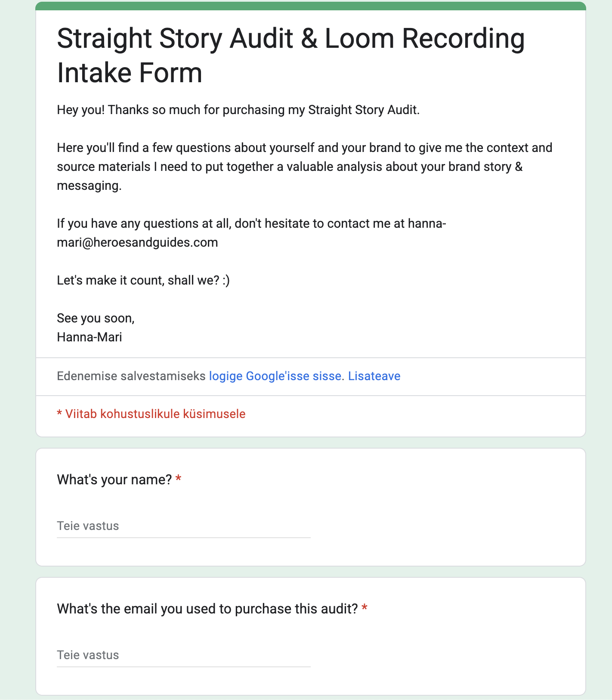Click the 'Hey you! Thanks so much' line
612x700 pixels.
(238, 110)
